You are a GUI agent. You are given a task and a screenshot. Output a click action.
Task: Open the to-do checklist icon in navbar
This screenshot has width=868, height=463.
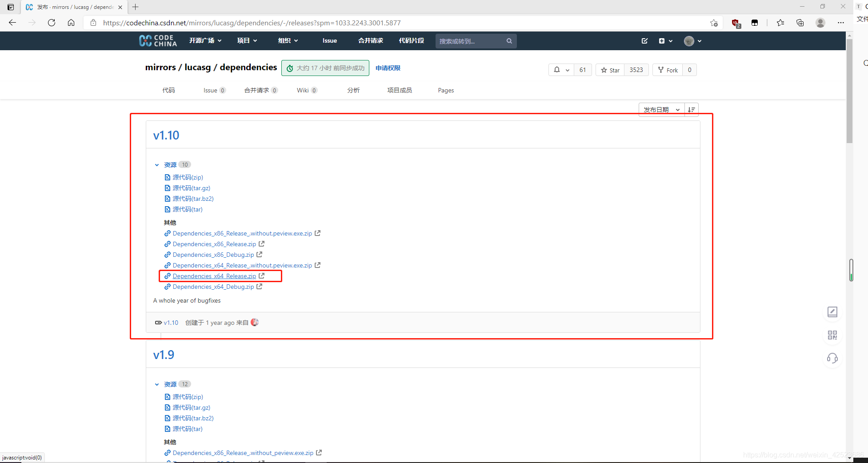pos(644,41)
